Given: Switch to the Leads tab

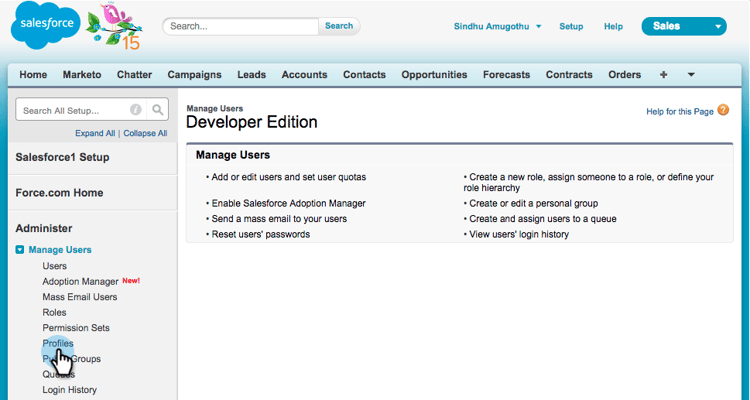Looking at the screenshot, I should click(252, 75).
